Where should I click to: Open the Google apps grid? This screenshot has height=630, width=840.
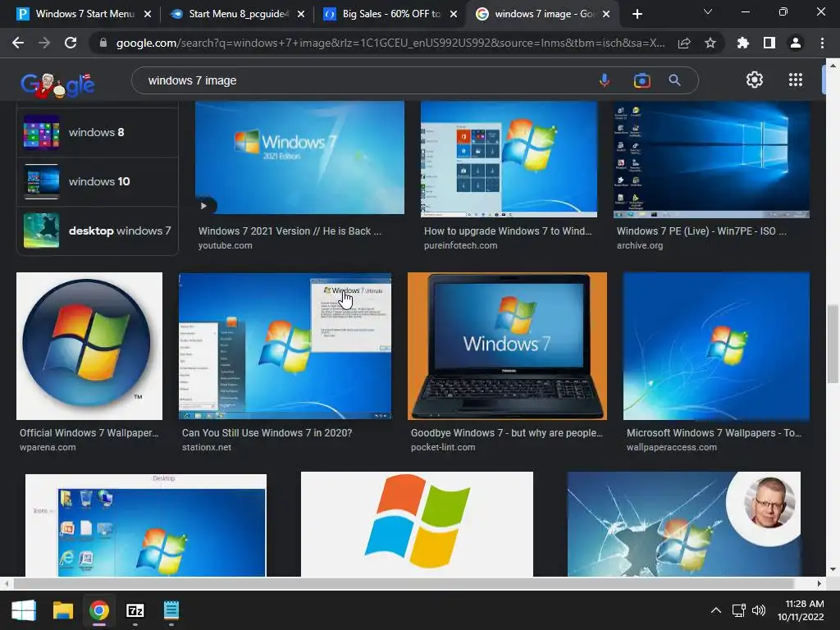796,80
